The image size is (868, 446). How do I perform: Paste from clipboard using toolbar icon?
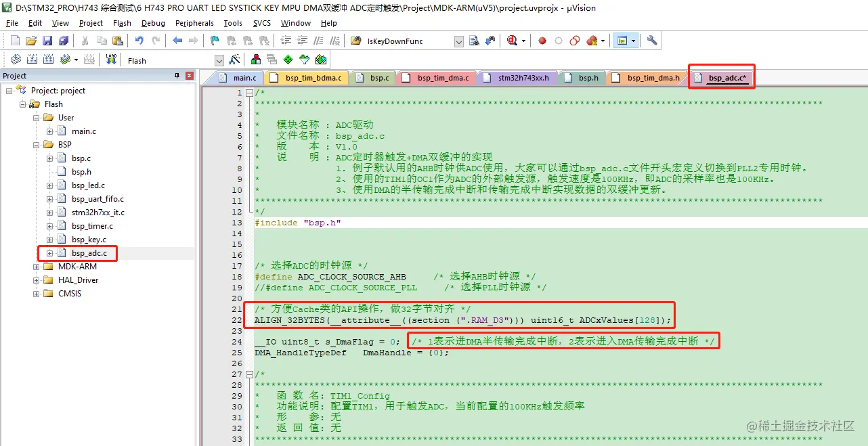point(118,41)
